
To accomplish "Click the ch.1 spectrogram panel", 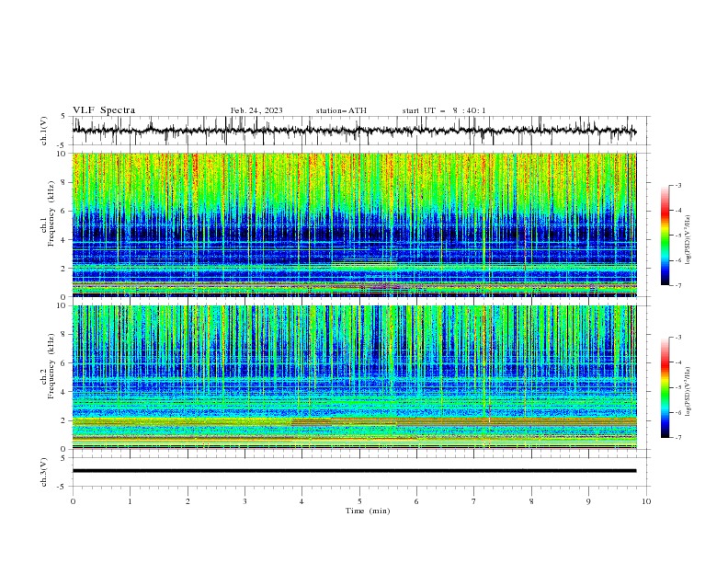I will [354, 224].
